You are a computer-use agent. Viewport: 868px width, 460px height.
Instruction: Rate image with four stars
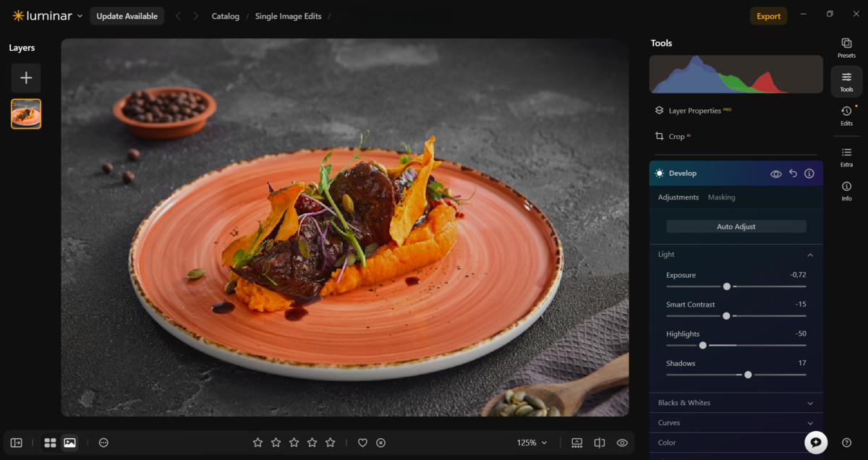[312, 443]
